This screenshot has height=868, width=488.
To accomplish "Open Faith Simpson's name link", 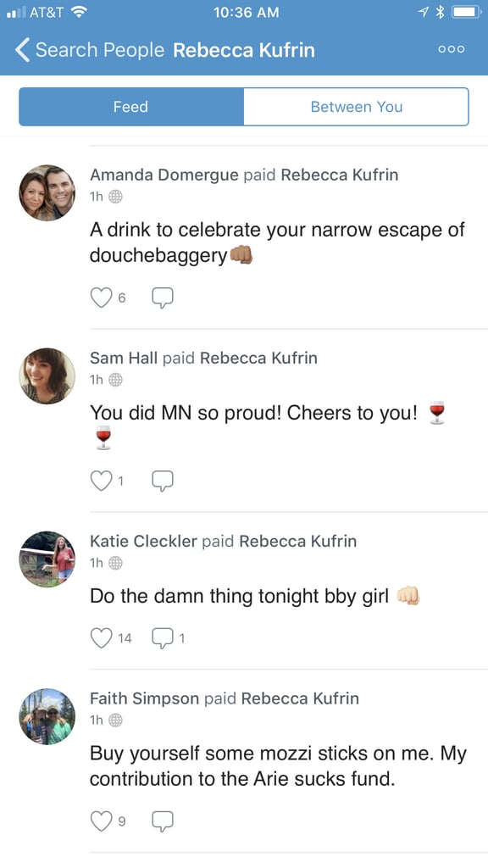I will click(144, 698).
